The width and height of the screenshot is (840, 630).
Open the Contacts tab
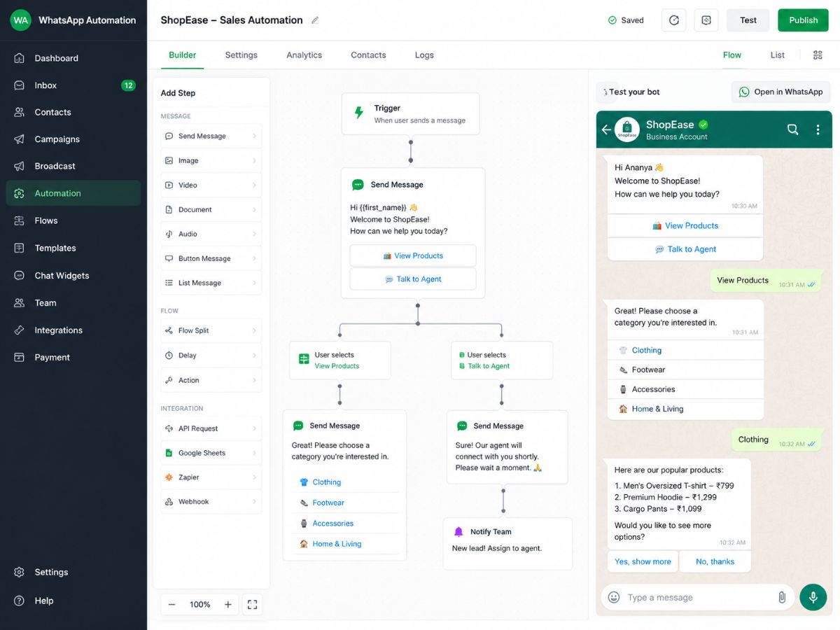(368, 55)
